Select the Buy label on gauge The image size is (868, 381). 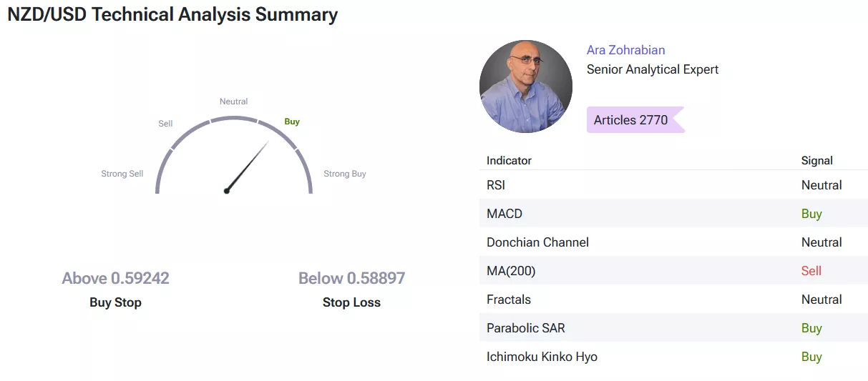pos(292,122)
